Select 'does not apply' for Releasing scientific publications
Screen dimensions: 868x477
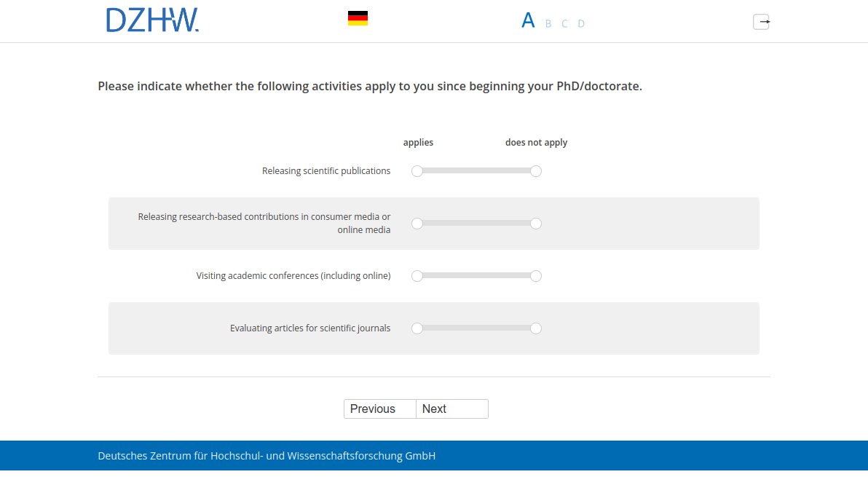coord(536,171)
